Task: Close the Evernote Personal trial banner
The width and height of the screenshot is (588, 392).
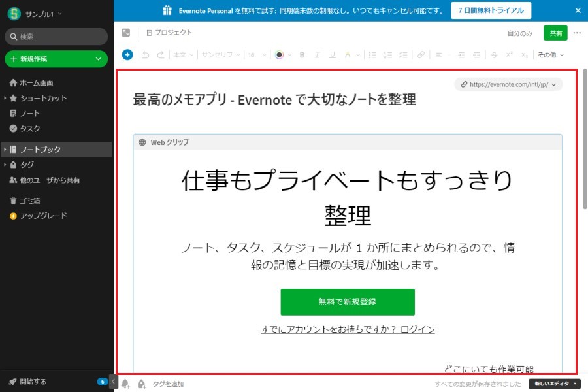Action: [578, 10]
